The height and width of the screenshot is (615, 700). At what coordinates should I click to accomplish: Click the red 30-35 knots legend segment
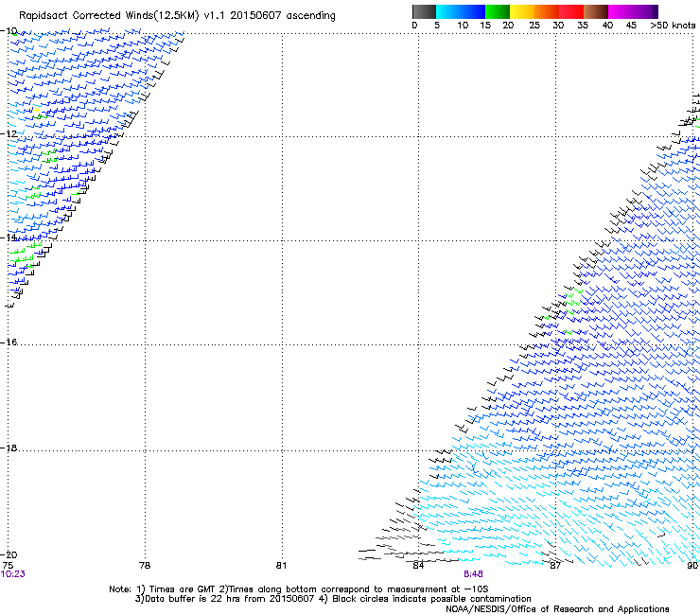tap(571, 11)
